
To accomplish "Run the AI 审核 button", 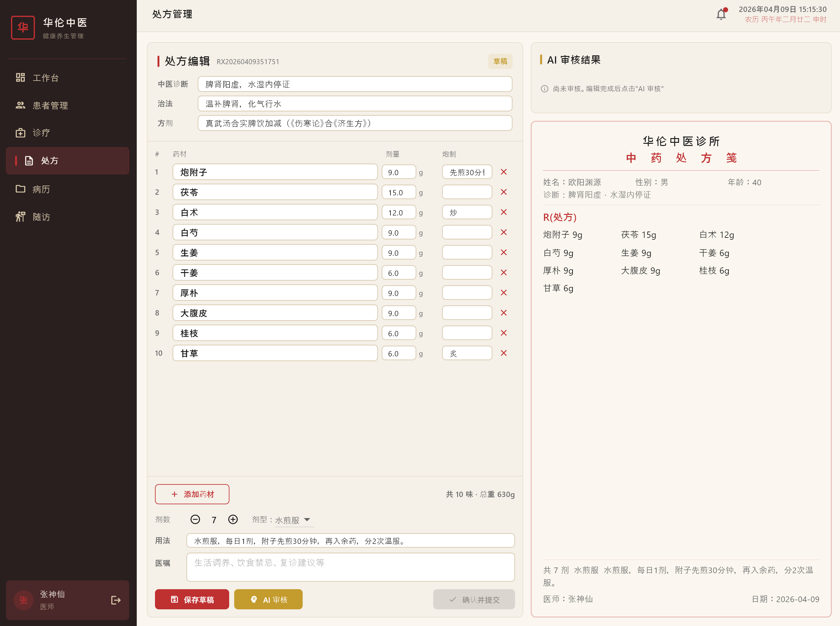I will (x=268, y=600).
